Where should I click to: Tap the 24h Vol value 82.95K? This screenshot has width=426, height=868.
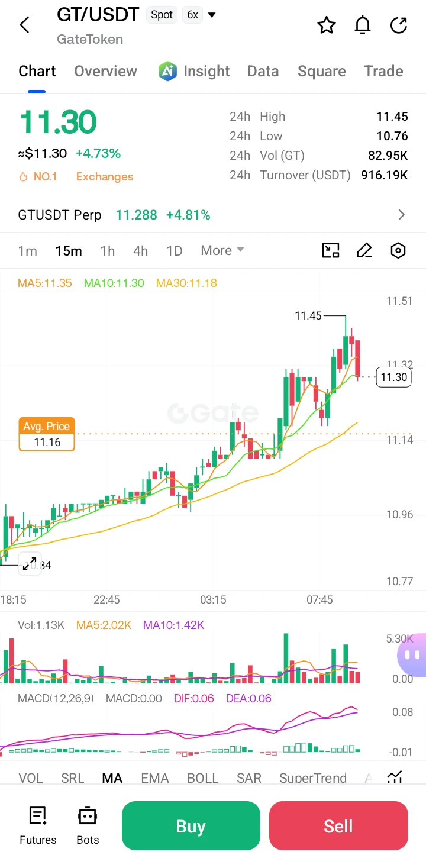pyautogui.click(x=388, y=156)
